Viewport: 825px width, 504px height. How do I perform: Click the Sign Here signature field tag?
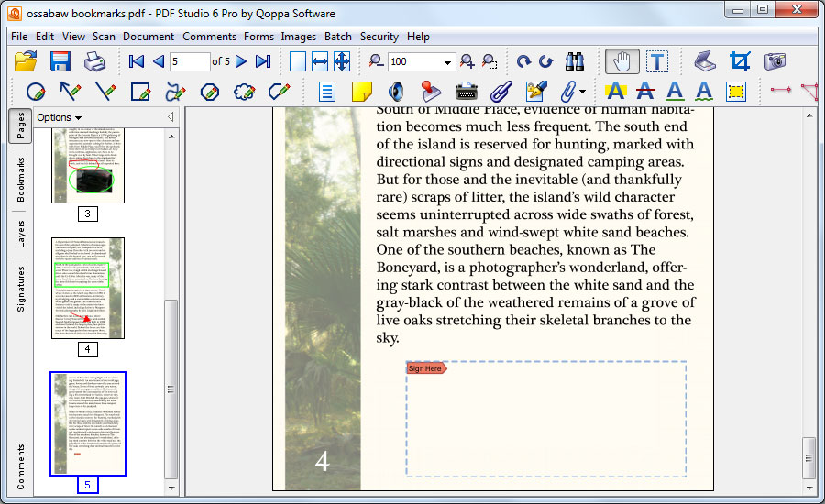pos(426,368)
